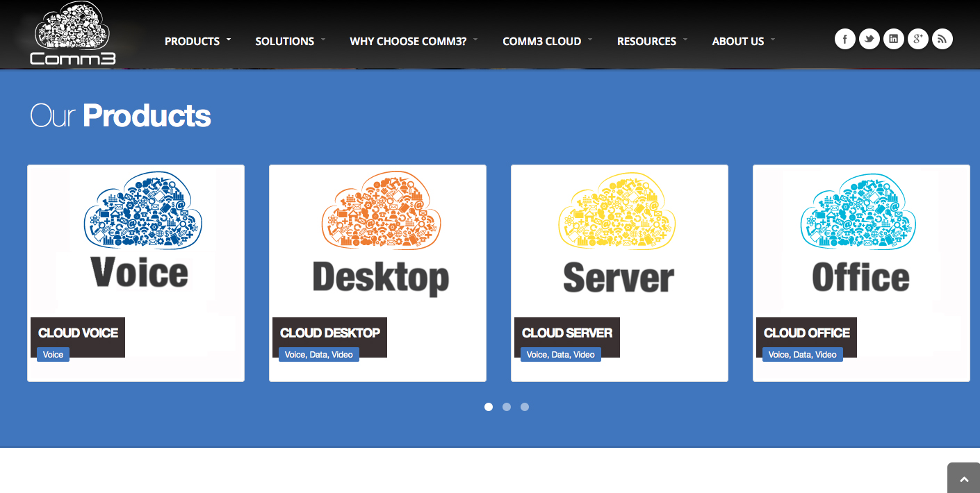
Task: Click the Our Products heading
Action: click(121, 115)
